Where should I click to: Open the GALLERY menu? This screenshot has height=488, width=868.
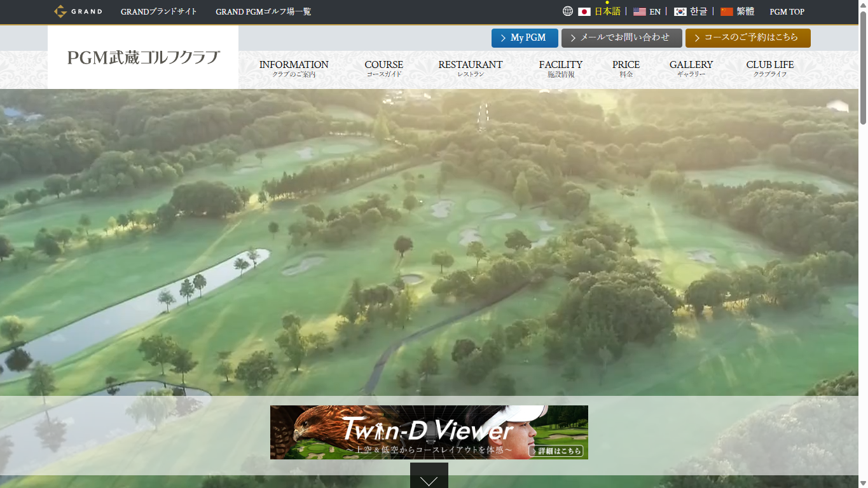click(691, 69)
